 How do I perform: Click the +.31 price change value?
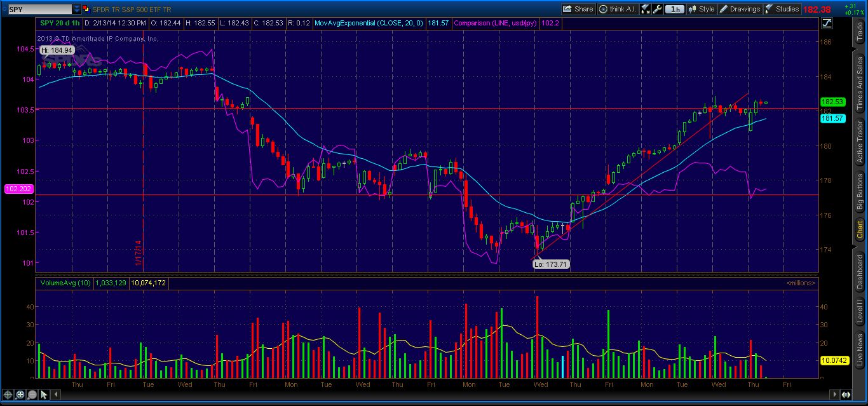coord(850,6)
